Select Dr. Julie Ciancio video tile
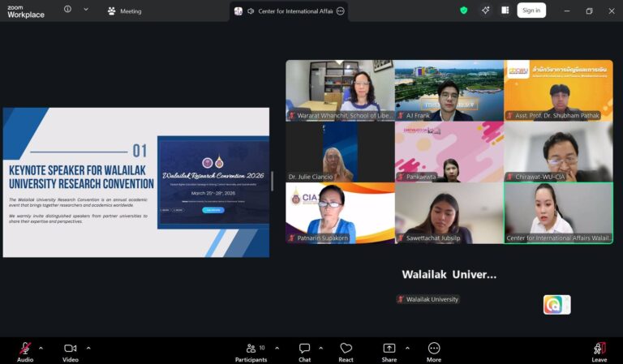Viewport: 623px width, 364px height. [x=340, y=152]
